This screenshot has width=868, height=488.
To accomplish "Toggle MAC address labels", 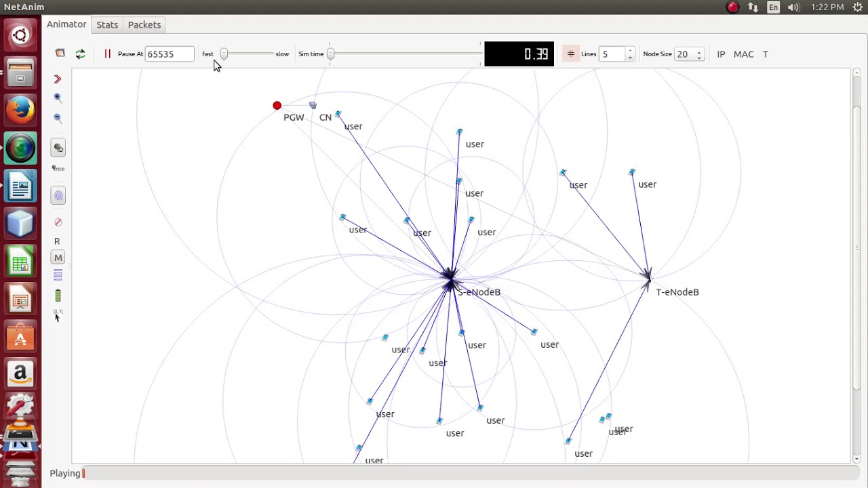I will [743, 54].
